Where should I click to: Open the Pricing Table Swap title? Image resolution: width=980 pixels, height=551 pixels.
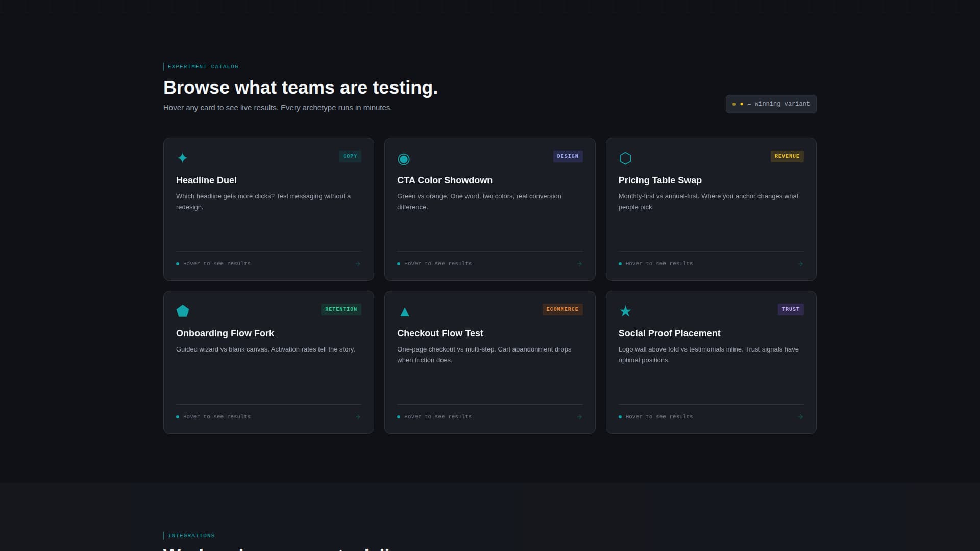click(660, 180)
